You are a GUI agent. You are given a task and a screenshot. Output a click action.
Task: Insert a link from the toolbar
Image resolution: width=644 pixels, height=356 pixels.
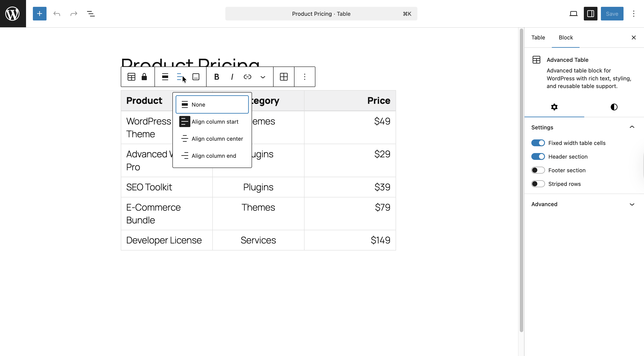pos(247,77)
